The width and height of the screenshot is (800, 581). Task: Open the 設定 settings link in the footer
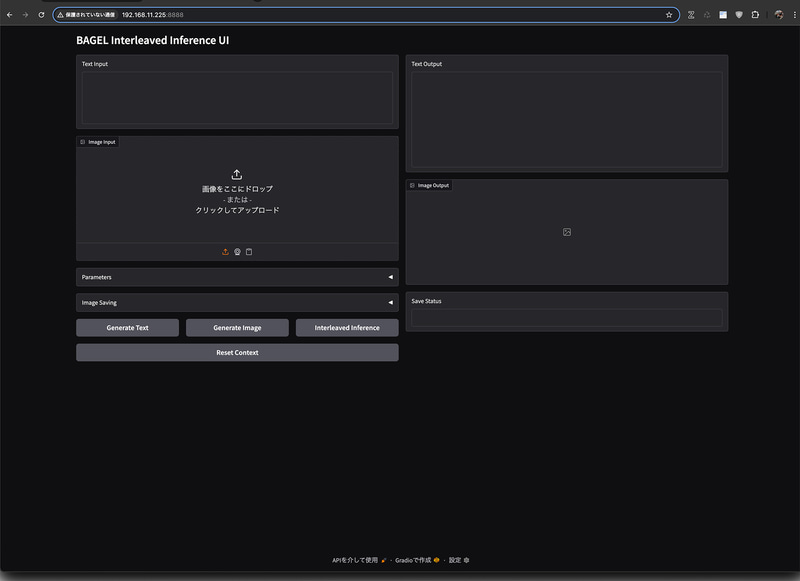coord(459,560)
